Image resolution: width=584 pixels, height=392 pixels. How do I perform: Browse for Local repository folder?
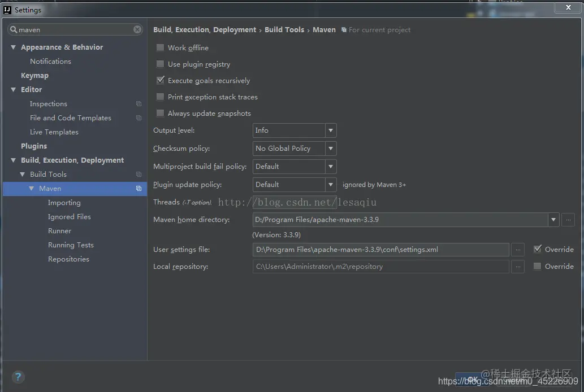pos(518,267)
